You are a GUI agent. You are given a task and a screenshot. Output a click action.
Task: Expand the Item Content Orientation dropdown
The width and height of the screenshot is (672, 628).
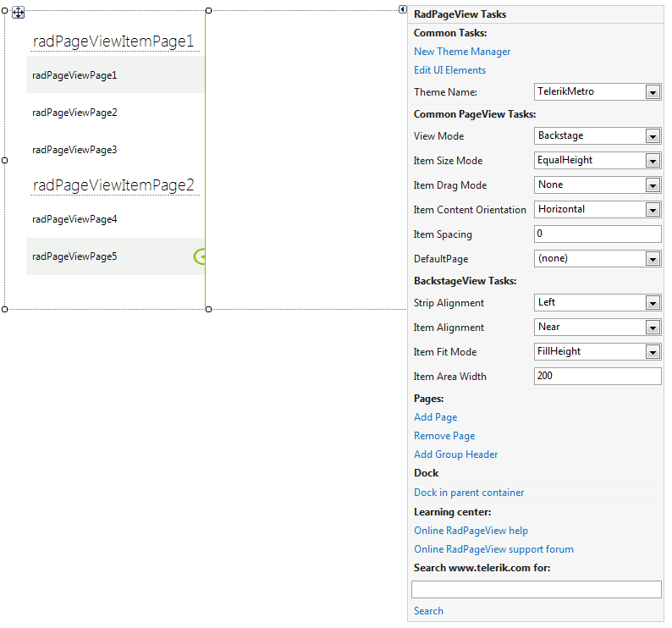coord(653,210)
